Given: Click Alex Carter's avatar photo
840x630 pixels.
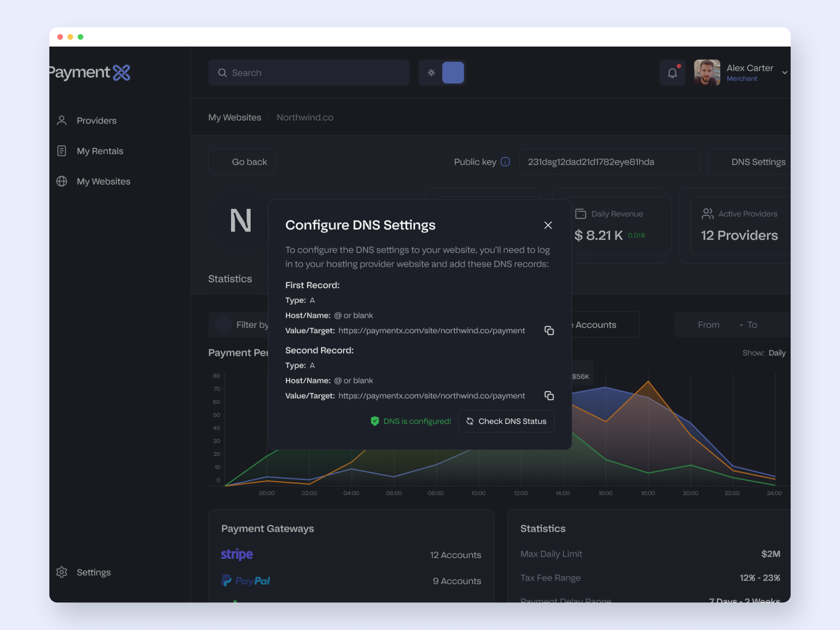Looking at the screenshot, I should (707, 72).
